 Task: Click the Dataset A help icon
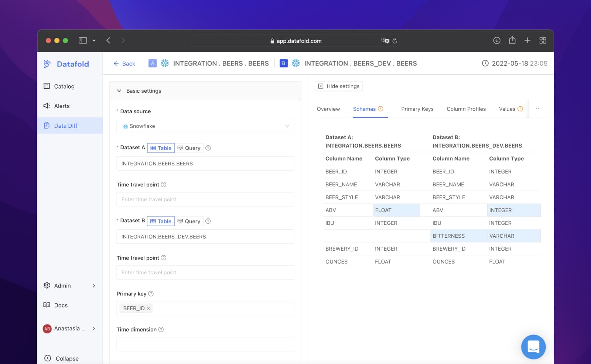208,148
